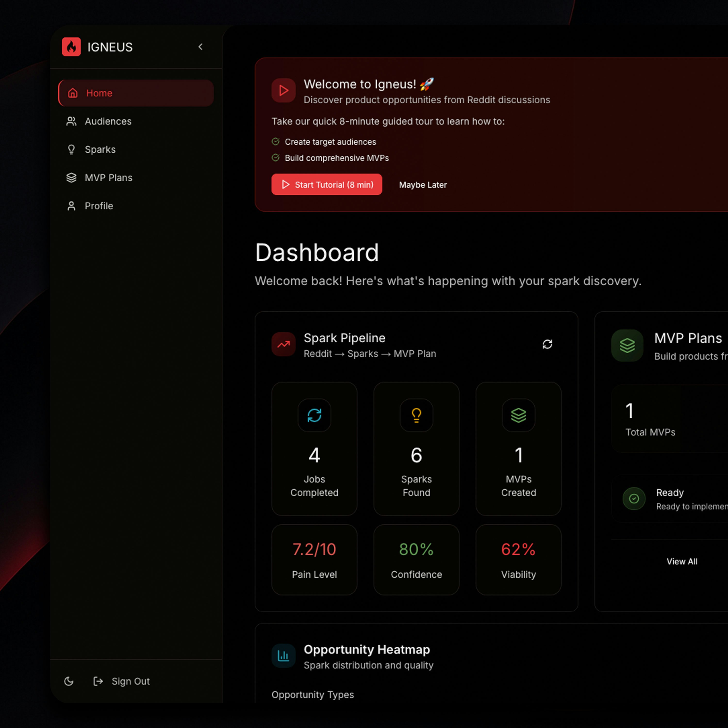The image size is (728, 728).
Task: Click the welcome banner play icon
Action: pyautogui.click(x=283, y=91)
